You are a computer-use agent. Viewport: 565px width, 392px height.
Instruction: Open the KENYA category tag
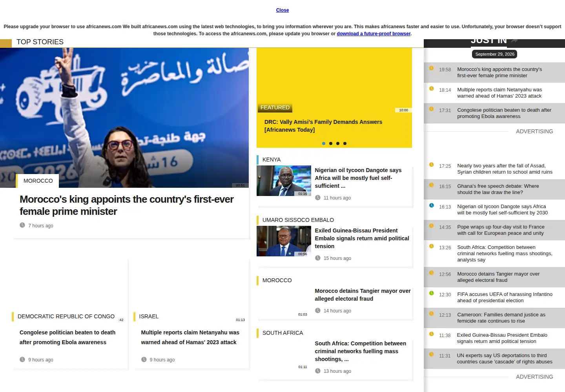point(272,160)
